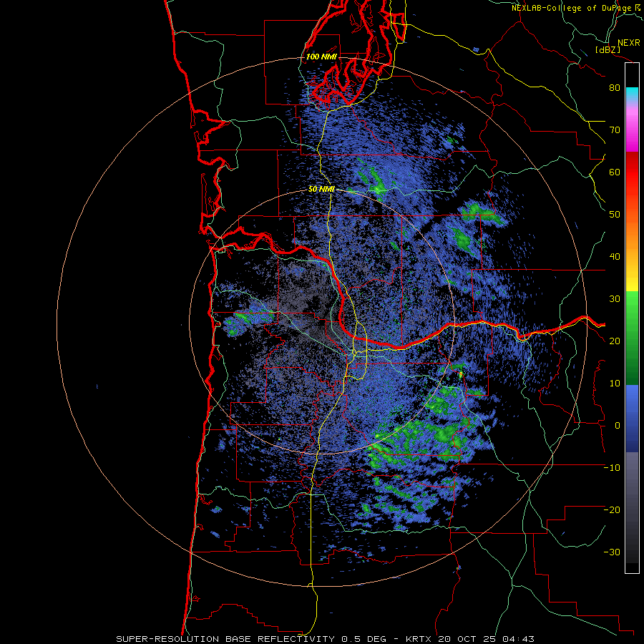Click the -20 value on dBZ scale
This screenshot has height=644, width=644.
coord(612,509)
